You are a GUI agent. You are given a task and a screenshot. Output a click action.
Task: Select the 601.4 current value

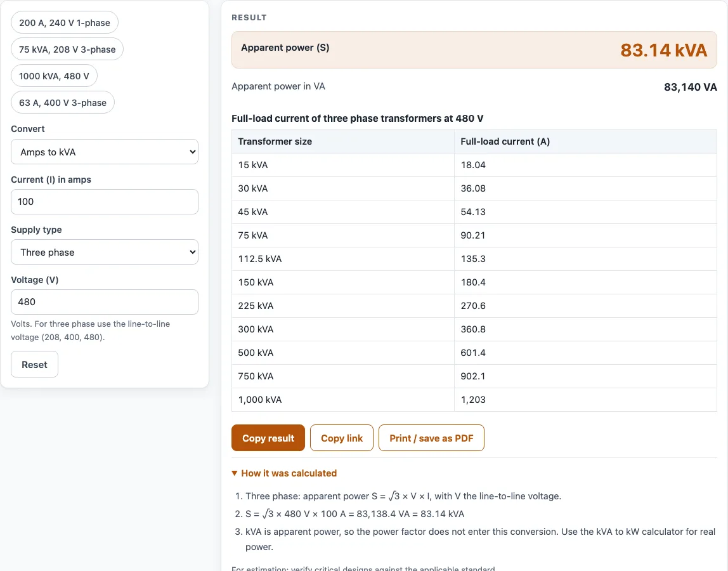point(473,353)
